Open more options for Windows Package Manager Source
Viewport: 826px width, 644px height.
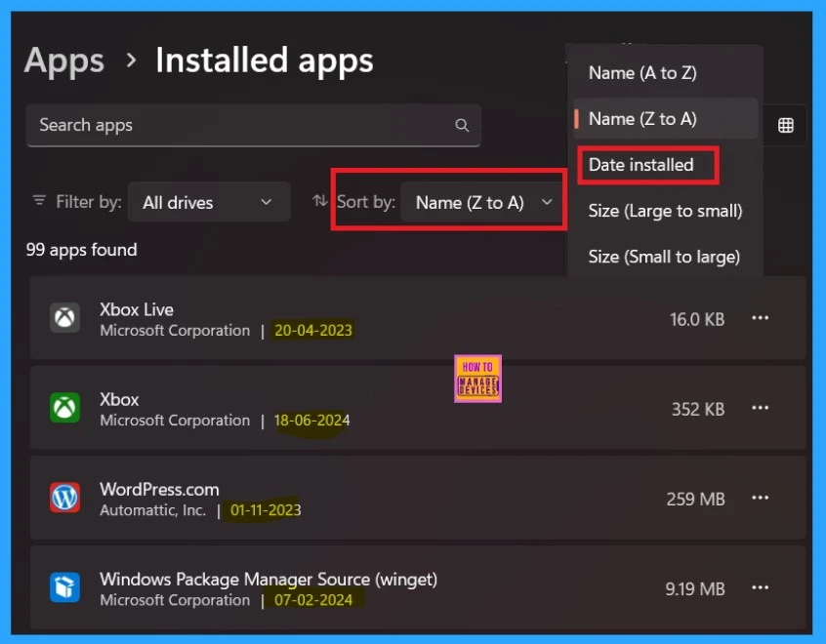tap(761, 587)
